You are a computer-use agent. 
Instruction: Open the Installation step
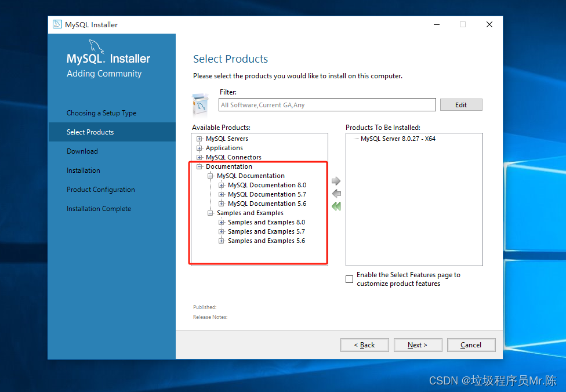pos(84,170)
